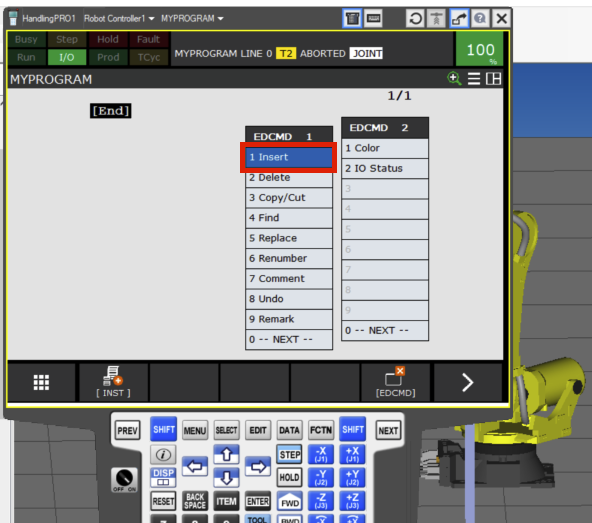592x523 pixels.
Task: Click the [ INST ] softkey icon
Action: (x=113, y=381)
